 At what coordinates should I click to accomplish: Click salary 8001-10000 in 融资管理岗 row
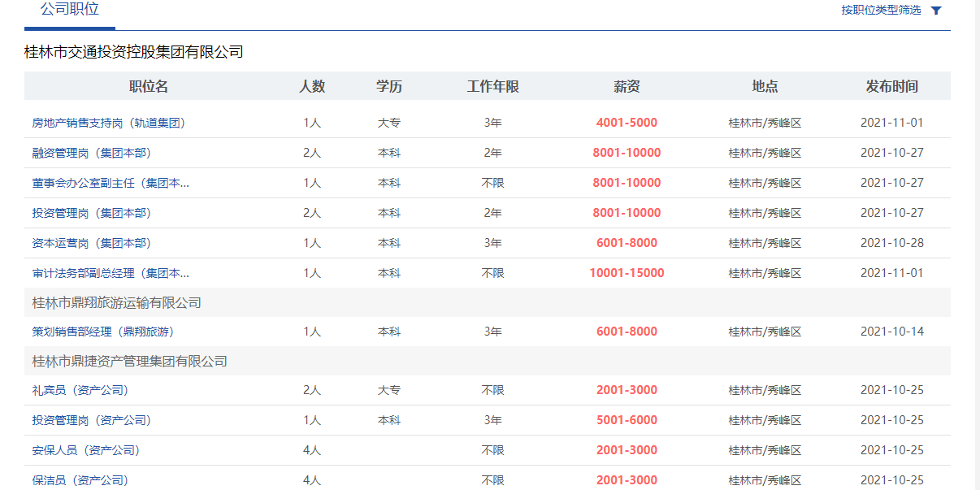click(627, 153)
